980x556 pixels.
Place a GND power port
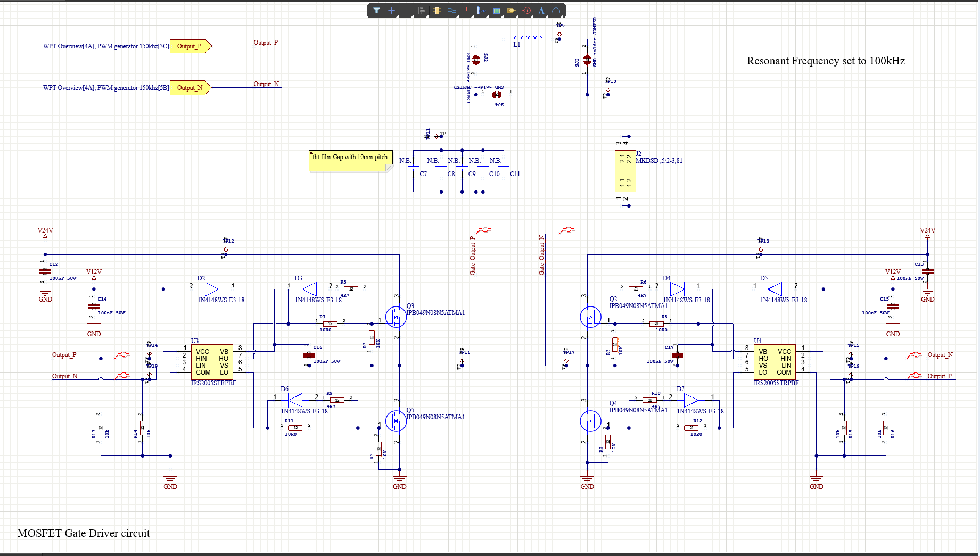(466, 11)
